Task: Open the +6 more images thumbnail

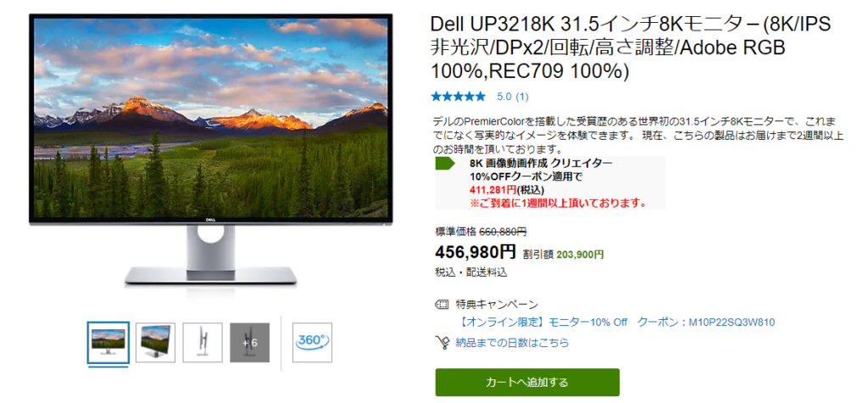Action: coord(250,342)
